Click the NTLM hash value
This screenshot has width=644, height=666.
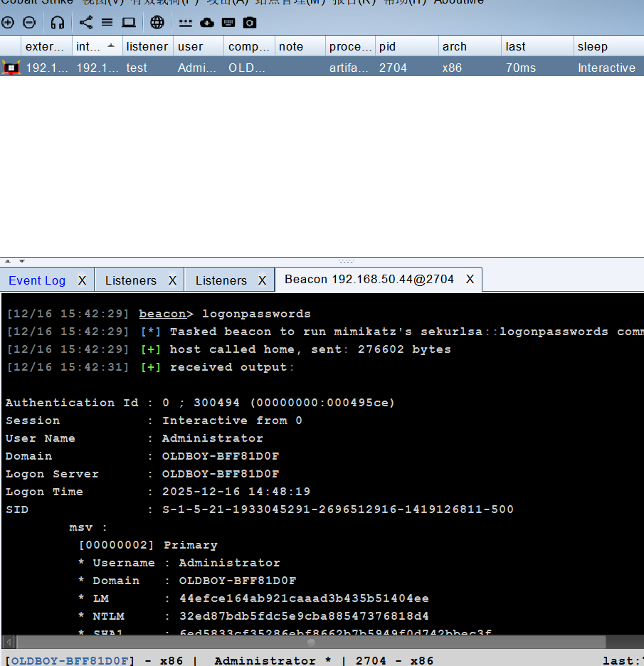[x=304, y=616]
